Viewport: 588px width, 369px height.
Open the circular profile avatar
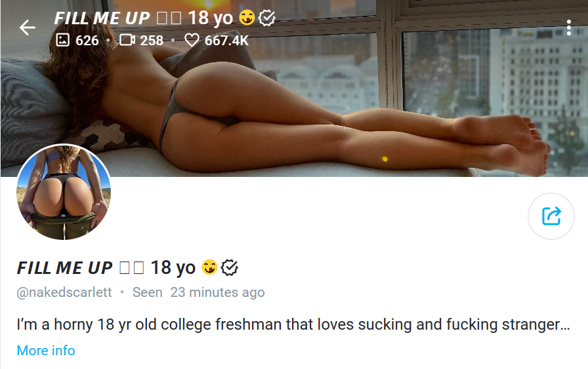(x=64, y=192)
